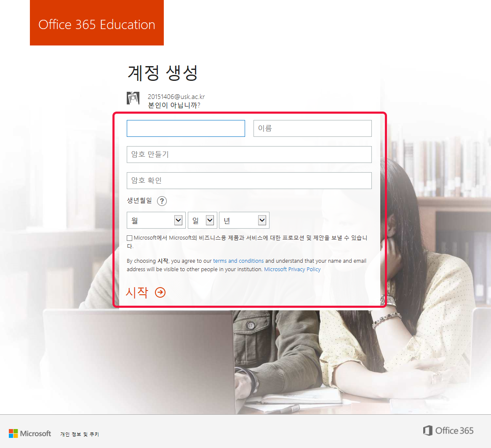Viewport: 491px width, 448px height.
Task: Open the 개인 정보 및 쿠키 footer link
Action: click(80, 434)
